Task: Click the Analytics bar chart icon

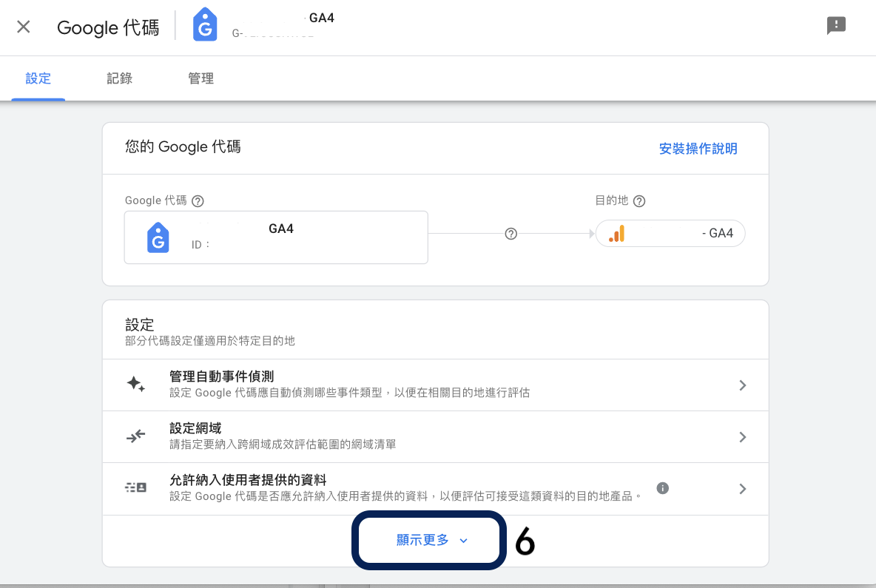Action: click(617, 234)
